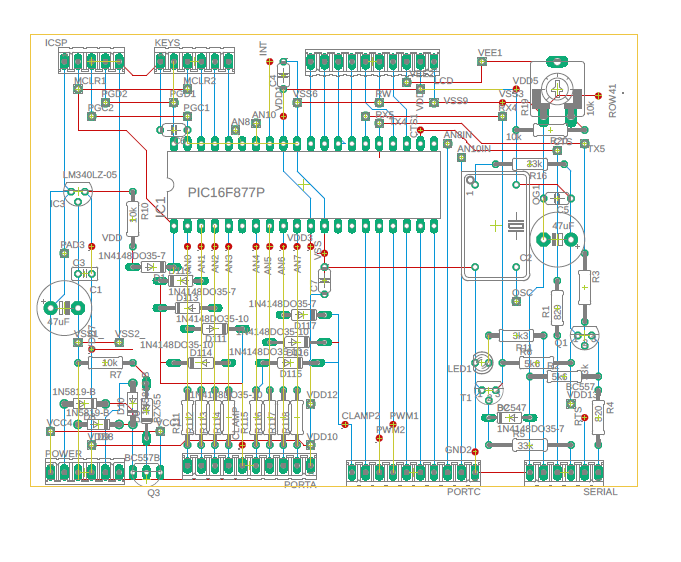Click the BC557B transistor label
Image resolution: width=681 pixels, height=562 pixels.
tap(142, 458)
